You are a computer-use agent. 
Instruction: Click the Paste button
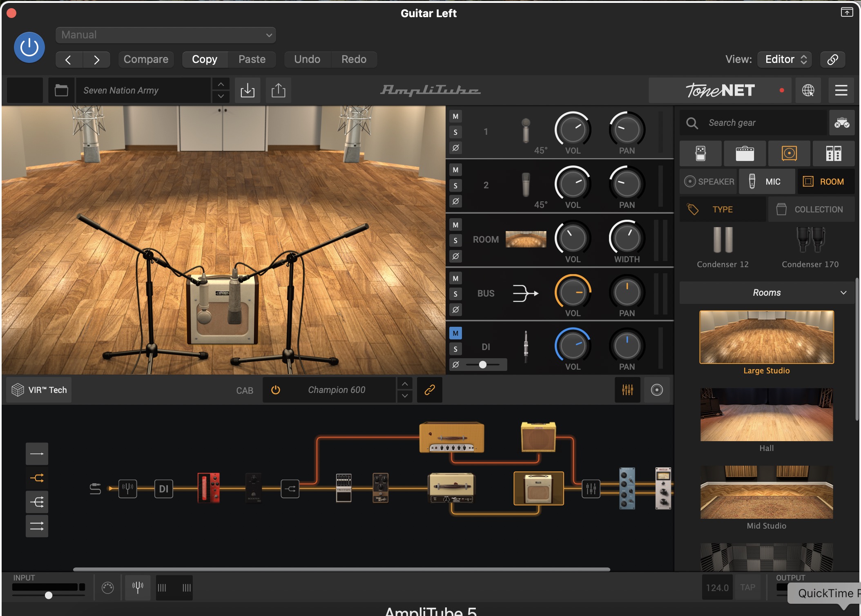[x=252, y=60]
